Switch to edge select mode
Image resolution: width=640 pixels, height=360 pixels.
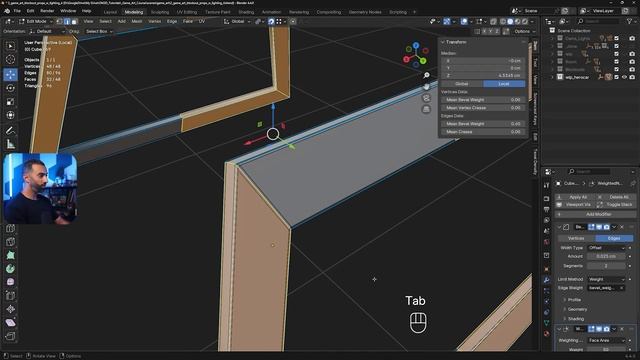click(67, 21)
